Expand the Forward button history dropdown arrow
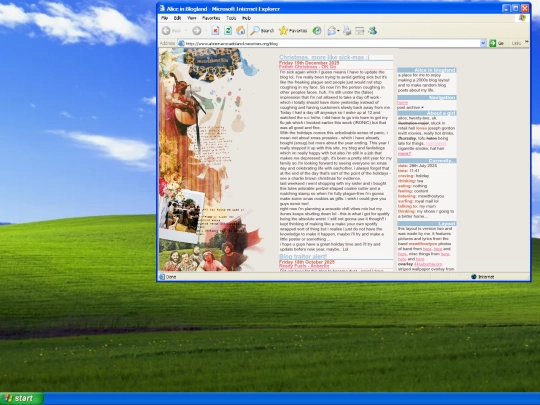540x405 pixels. (x=206, y=31)
